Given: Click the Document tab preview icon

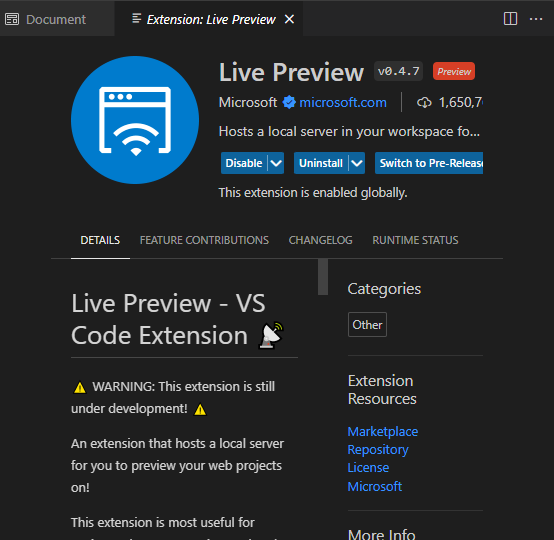Looking at the screenshot, I should point(12,19).
